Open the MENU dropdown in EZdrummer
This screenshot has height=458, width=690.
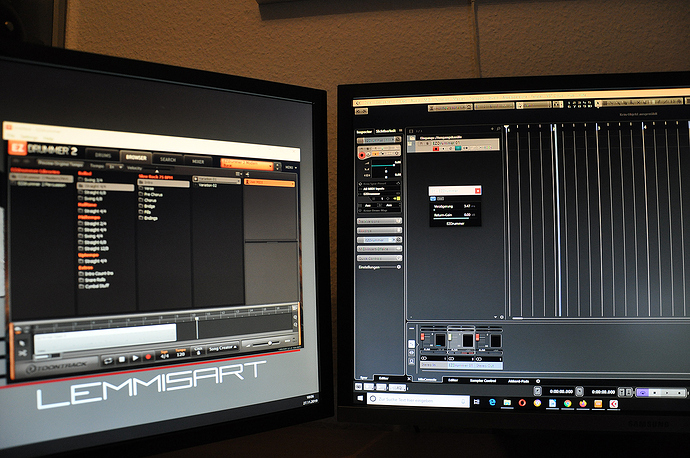[290, 167]
